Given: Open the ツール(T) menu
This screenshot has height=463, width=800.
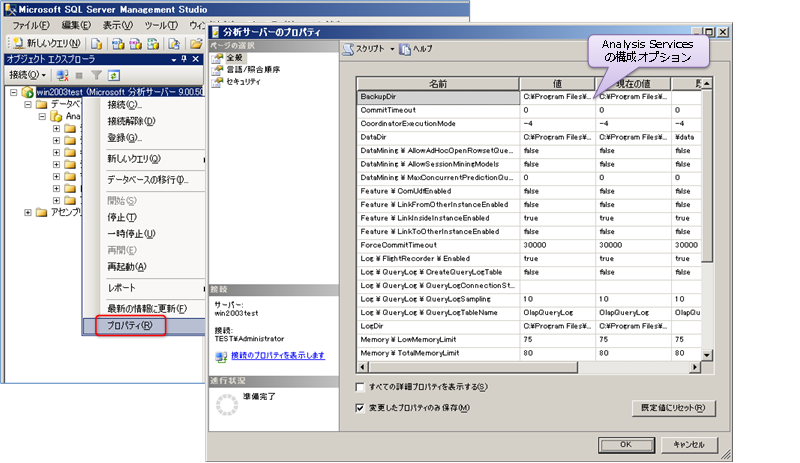Looking at the screenshot, I should (161, 25).
